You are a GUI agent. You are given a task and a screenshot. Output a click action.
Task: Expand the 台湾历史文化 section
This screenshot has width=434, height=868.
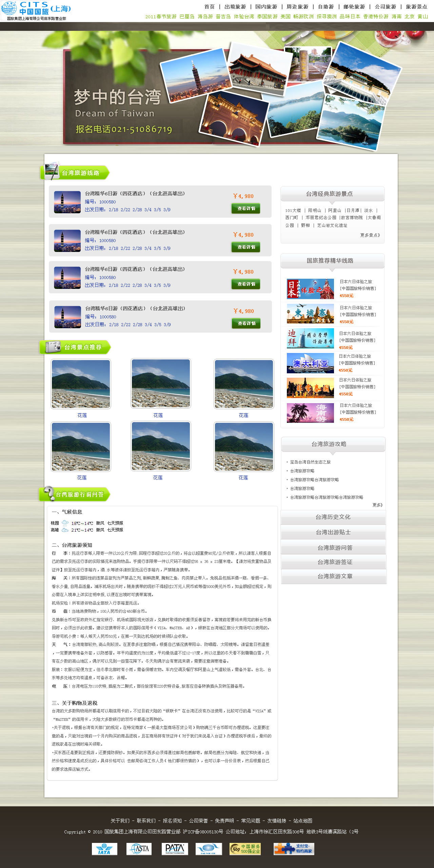(333, 517)
